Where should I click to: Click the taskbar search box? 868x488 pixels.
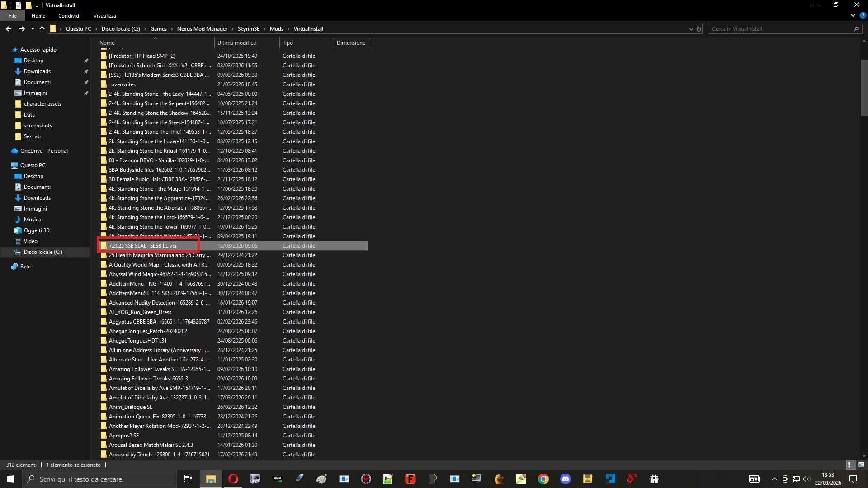[x=99, y=479]
